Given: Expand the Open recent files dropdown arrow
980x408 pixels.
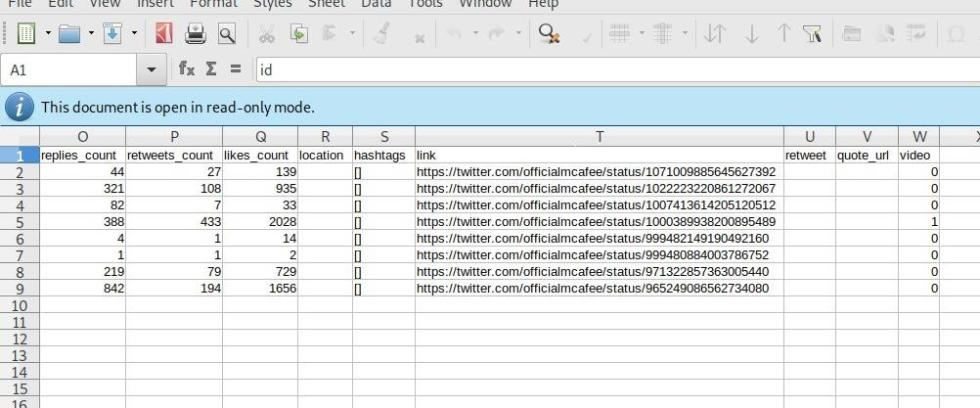Looking at the screenshot, I should pos(91,33).
